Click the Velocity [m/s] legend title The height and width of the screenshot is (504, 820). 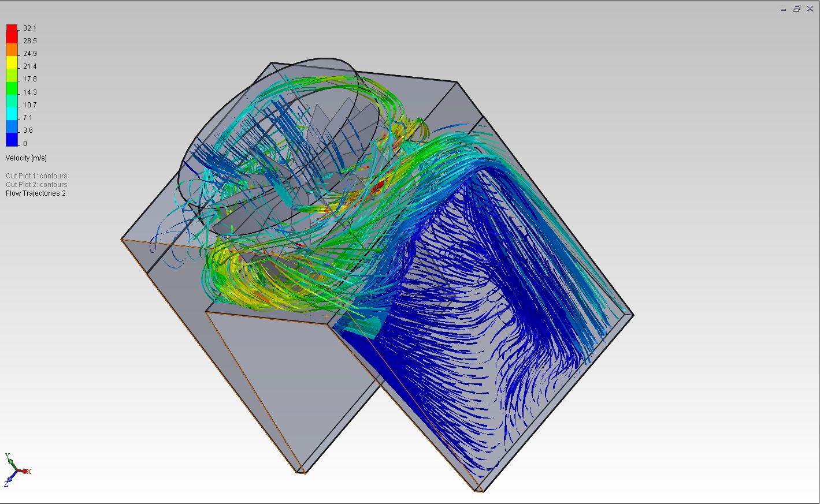point(26,158)
